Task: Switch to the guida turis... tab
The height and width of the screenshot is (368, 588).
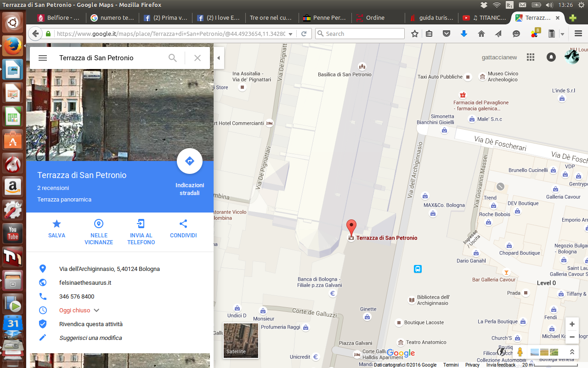Action: (x=431, y=18)
